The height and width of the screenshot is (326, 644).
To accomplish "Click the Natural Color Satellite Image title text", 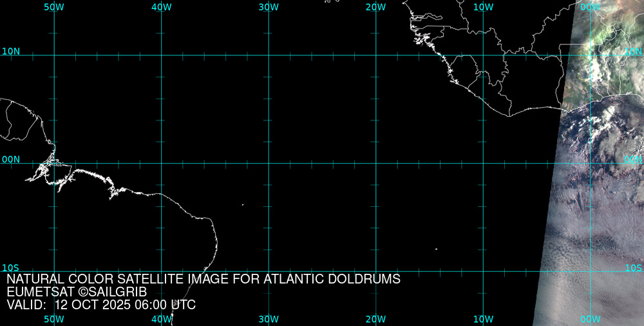I will (204, 279).
